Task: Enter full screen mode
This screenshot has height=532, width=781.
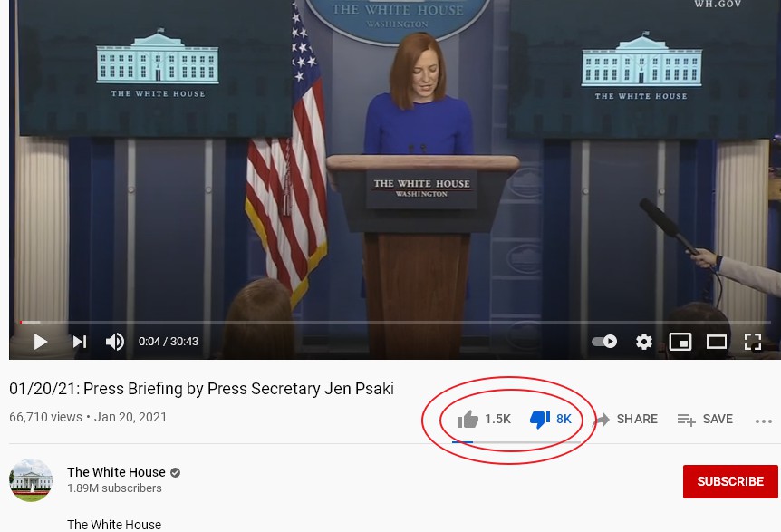Action: tap(753, 342)
